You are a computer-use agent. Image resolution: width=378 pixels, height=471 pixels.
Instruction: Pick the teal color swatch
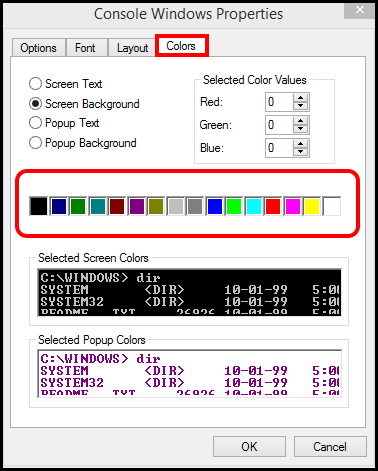pos(98,206)
